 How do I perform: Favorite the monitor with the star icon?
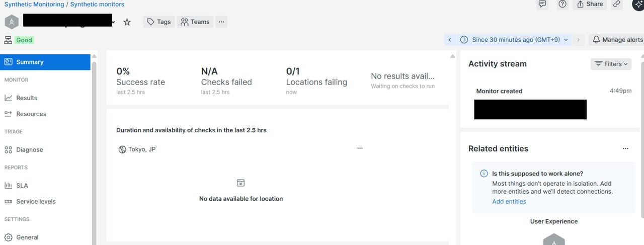127,22
